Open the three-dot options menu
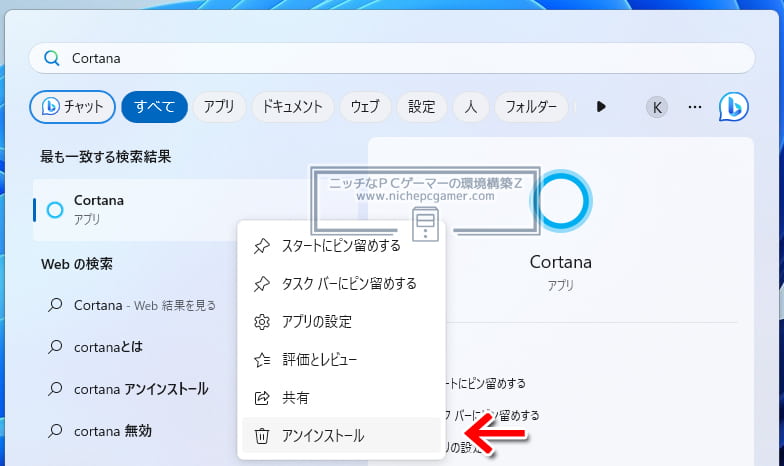784x466 pixels. (695, 107)
